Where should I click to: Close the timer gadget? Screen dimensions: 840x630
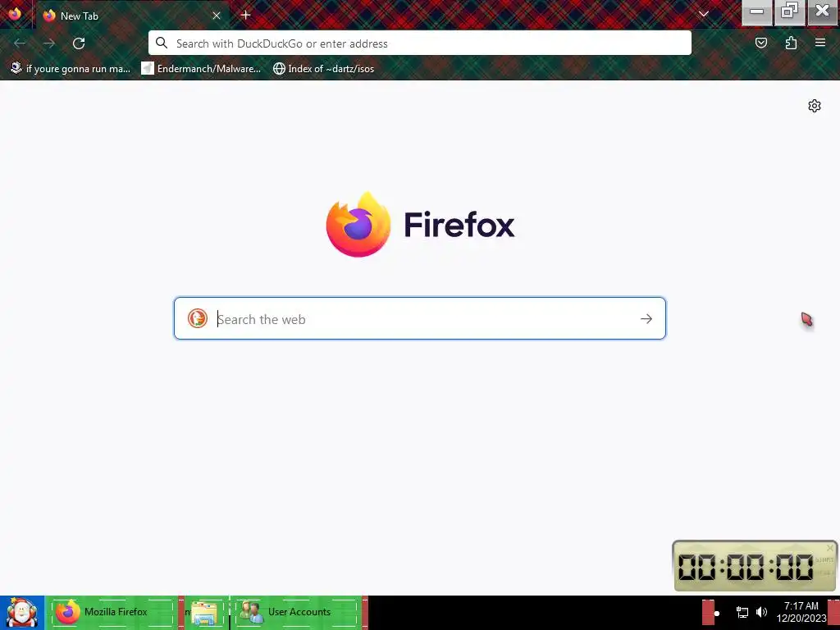[x=830, y=548]
